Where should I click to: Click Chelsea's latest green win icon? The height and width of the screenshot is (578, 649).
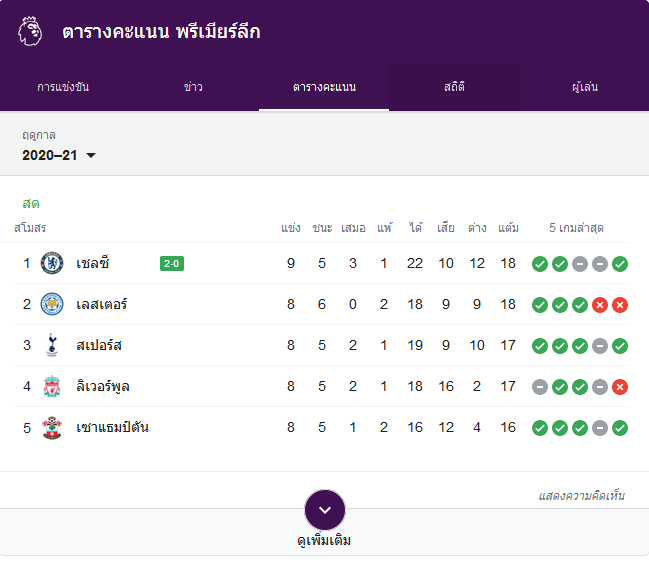620,264
